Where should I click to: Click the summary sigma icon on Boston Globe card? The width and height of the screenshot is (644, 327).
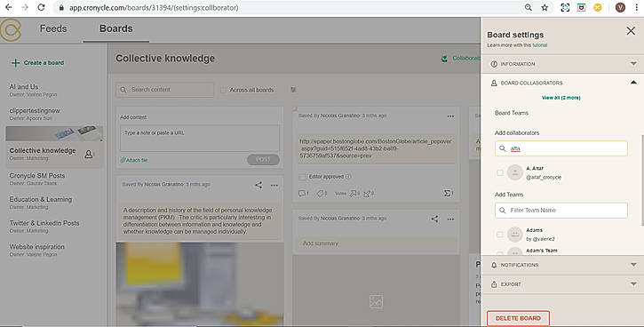448,193
